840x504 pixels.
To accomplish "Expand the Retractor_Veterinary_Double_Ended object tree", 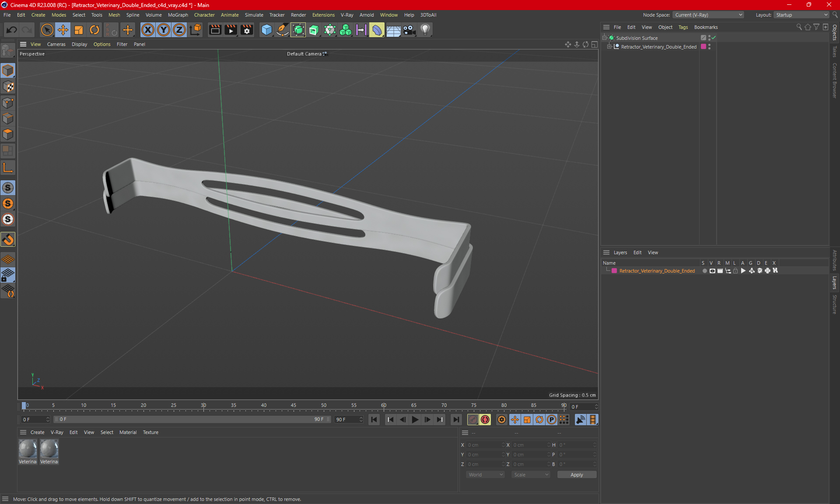I will (x=609, y=47).
